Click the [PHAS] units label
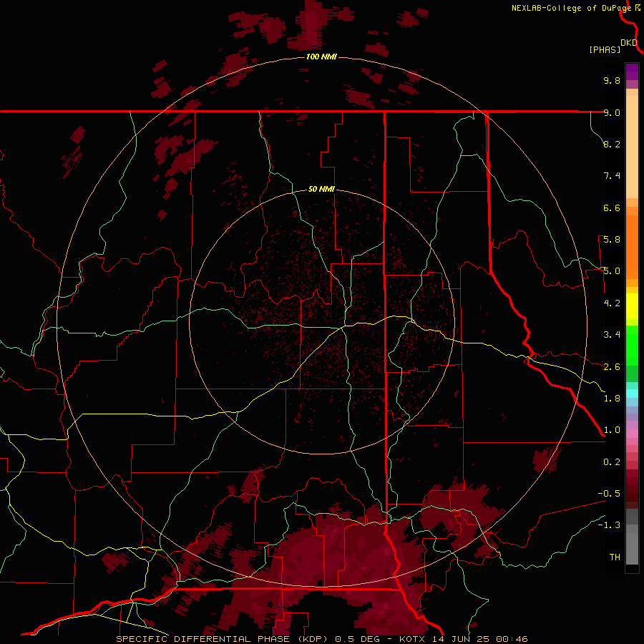This screenshot has width=644, height=644. point(605,50)
